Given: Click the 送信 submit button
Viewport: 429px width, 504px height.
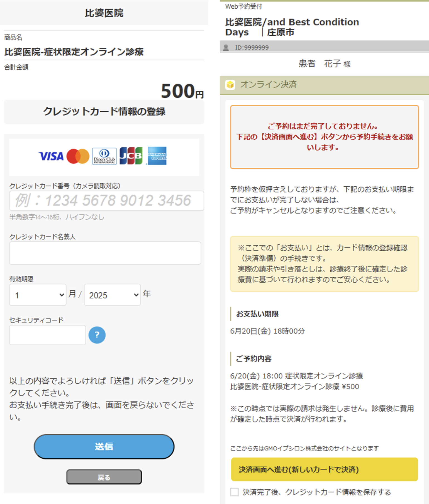Looking at the screenshot, I should click(x=104, y=446).
